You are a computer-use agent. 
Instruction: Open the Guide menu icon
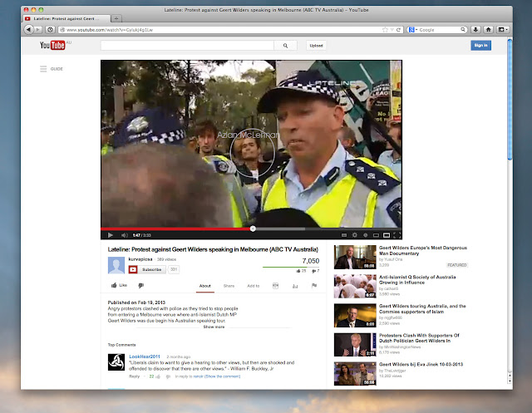(x=43, y=69)
